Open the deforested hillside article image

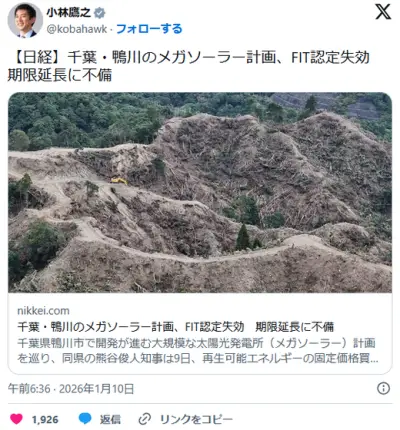[x=200, y=193]
